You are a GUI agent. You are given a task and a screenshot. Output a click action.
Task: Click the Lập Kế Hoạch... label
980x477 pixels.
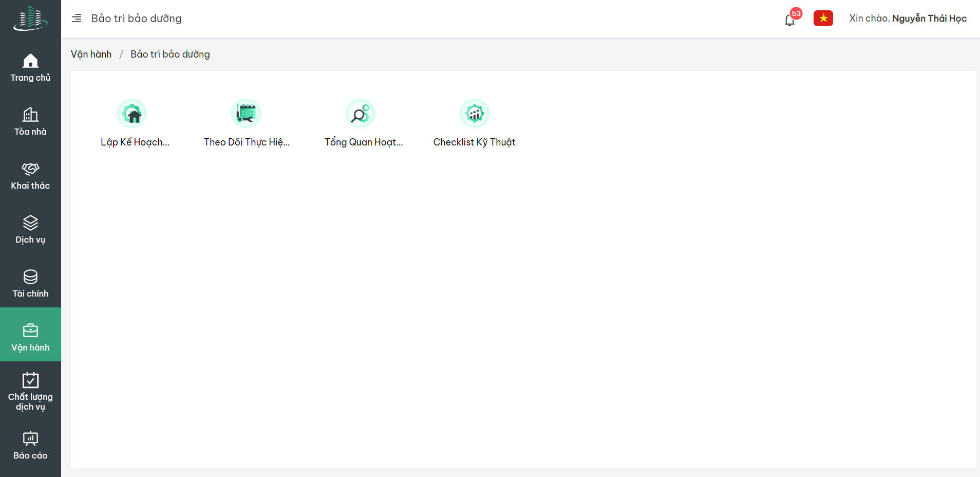(x=135, y=142)
